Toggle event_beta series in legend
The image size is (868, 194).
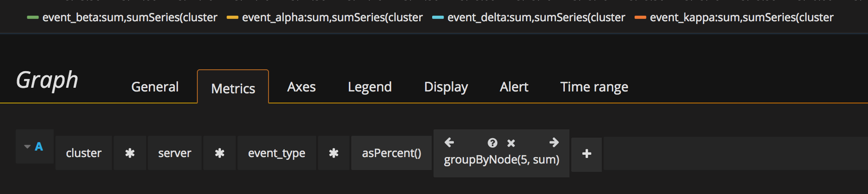point(129,18)
